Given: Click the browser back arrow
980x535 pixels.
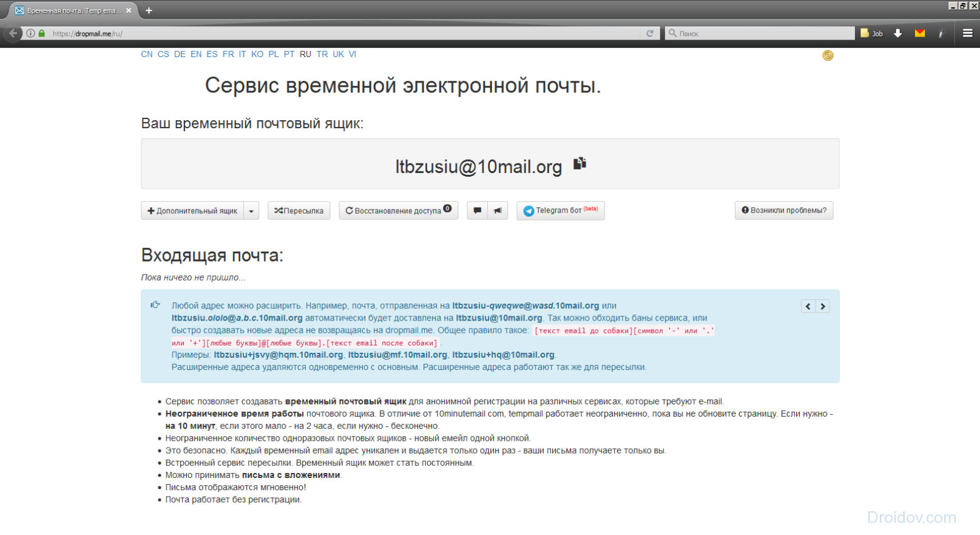Looking at the screenshot, I should tap(13, 33).
